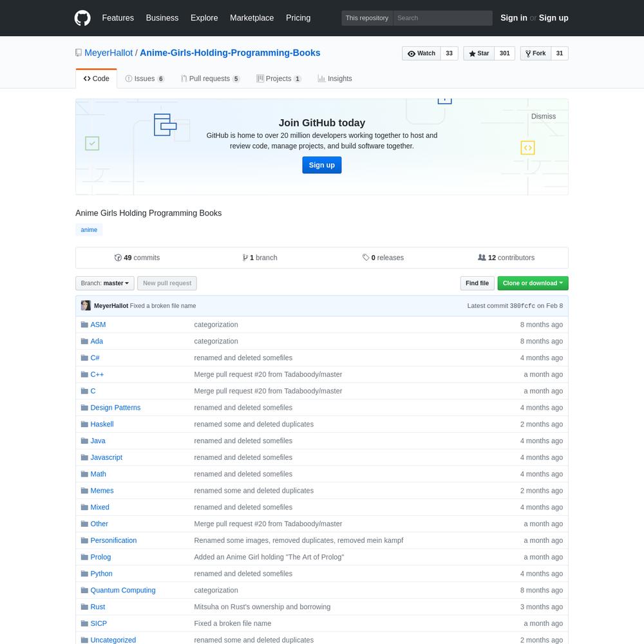
Task: Open the 'Added an Anime Girl holding' commit
Action: click(269, 557)
